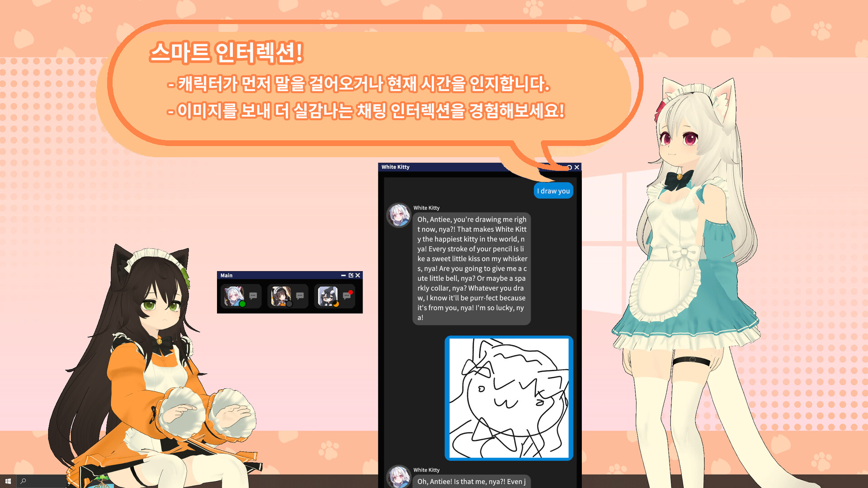
Task: Minimize the Main panel
Action: pyautogui.click(x=343, y=275)
